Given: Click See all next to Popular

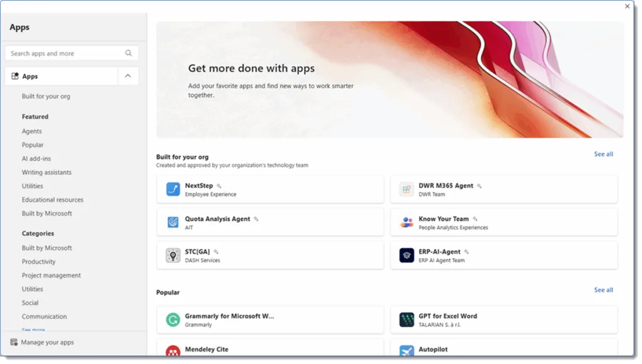Looking at the screenshot, I should (x=603, y=290).
